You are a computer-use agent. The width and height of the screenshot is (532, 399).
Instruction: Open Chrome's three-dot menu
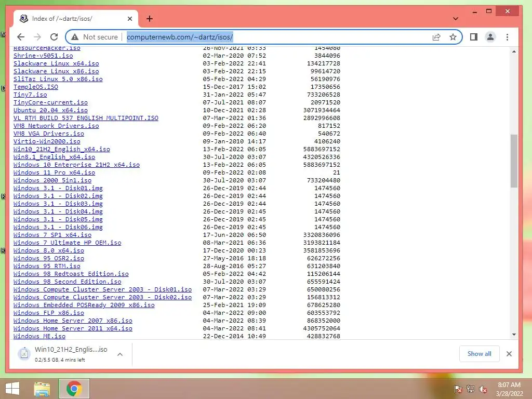507,37
